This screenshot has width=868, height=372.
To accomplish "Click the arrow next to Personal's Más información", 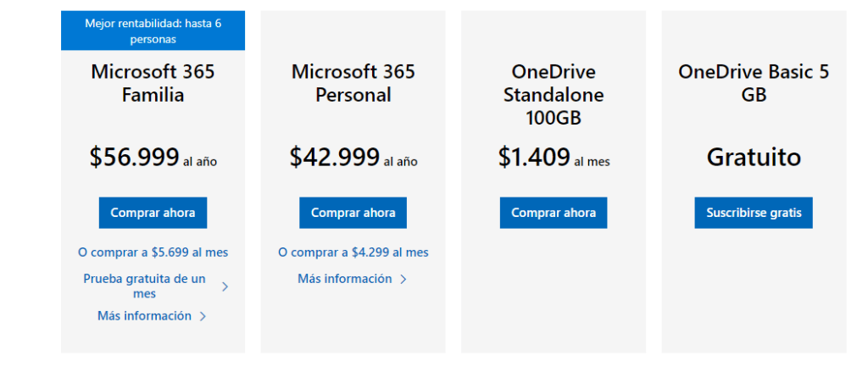I will [x=403, y=280].
